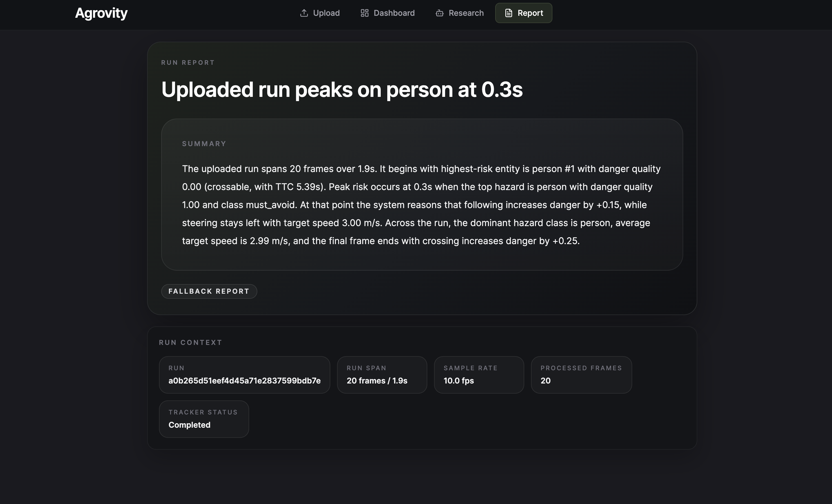Click the Tracker Status Completed card
Viewport: 832px width, 504px height.
tap(203, 419)
